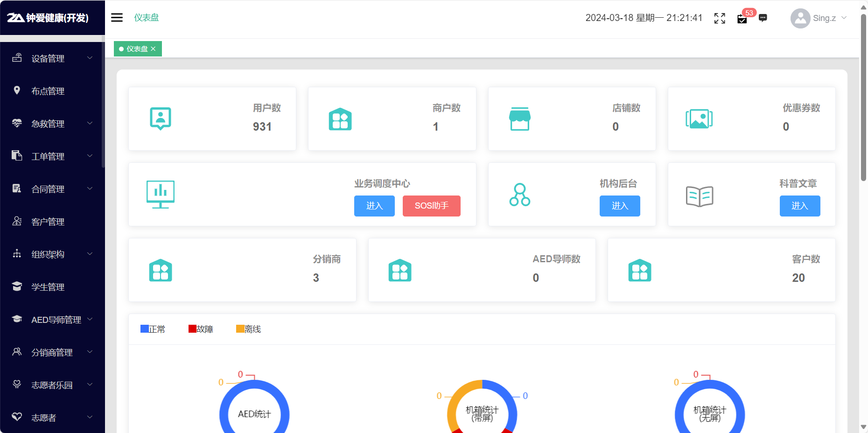Open the 布点管理 menu item
Viewport: 868px width, 433px height.
click(x=52, y=91)
